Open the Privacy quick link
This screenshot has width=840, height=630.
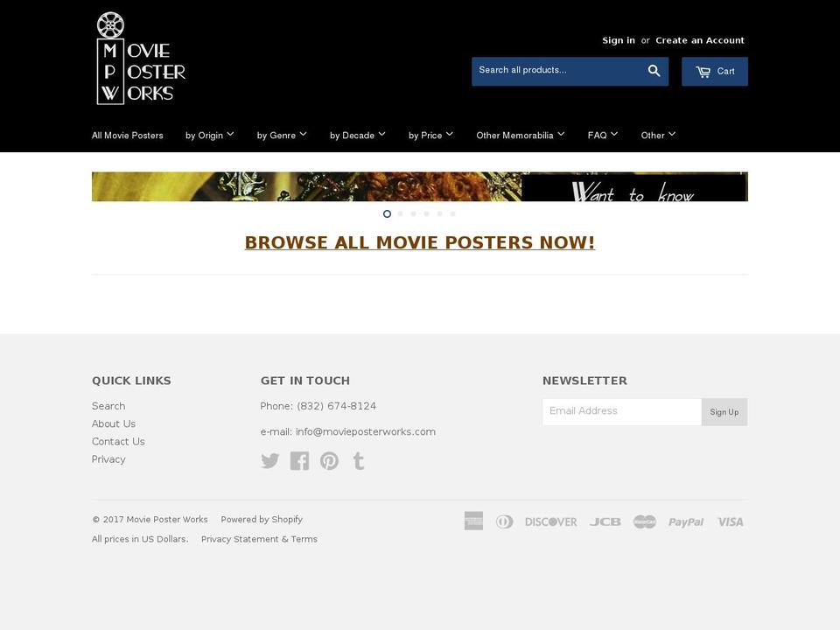pyautogui.click(x=108, y=459)
